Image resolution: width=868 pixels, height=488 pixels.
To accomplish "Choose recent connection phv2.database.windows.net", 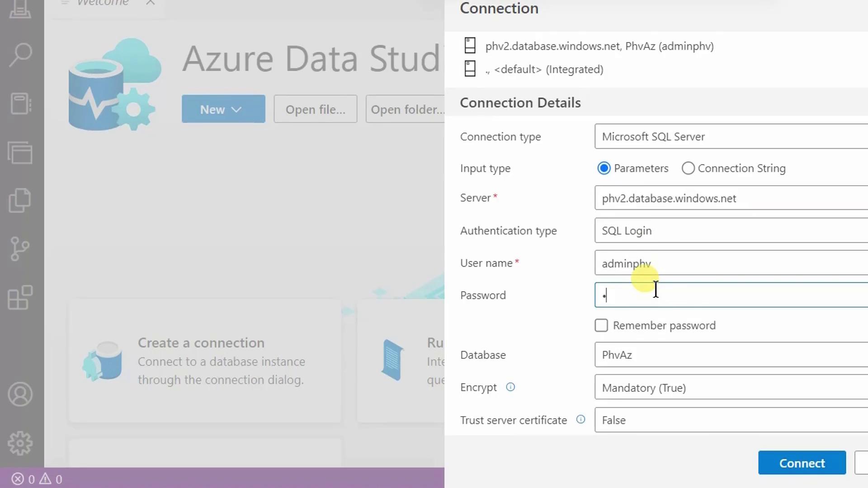I will click(599, 46).
